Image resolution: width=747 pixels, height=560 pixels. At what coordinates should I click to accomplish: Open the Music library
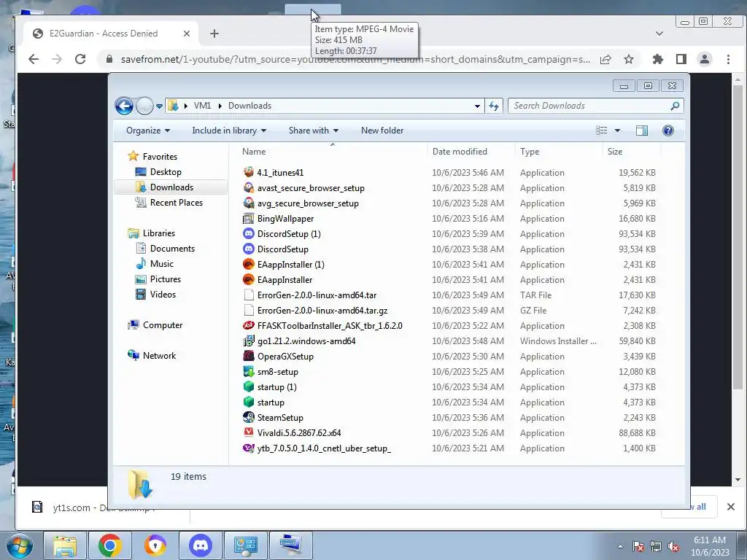click(161, 264)
